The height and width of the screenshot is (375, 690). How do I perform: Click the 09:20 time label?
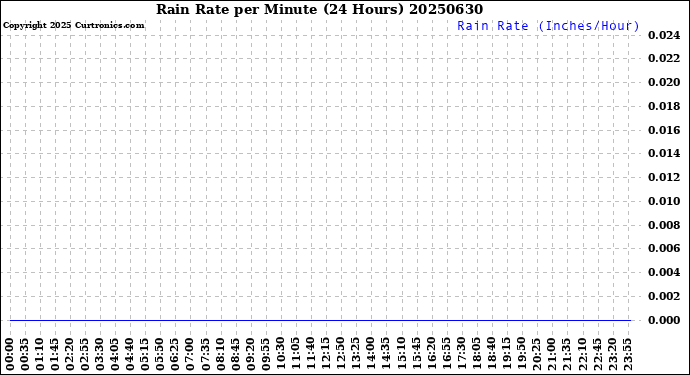[x=250, y=355]
